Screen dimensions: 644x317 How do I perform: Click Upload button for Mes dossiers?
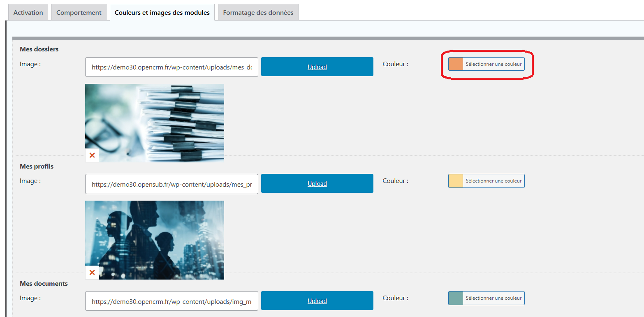click(x=317, y=67)
